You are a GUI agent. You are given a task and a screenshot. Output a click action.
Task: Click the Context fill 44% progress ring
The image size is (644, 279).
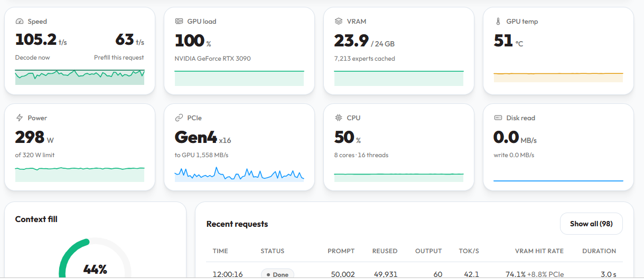[95, 258]
